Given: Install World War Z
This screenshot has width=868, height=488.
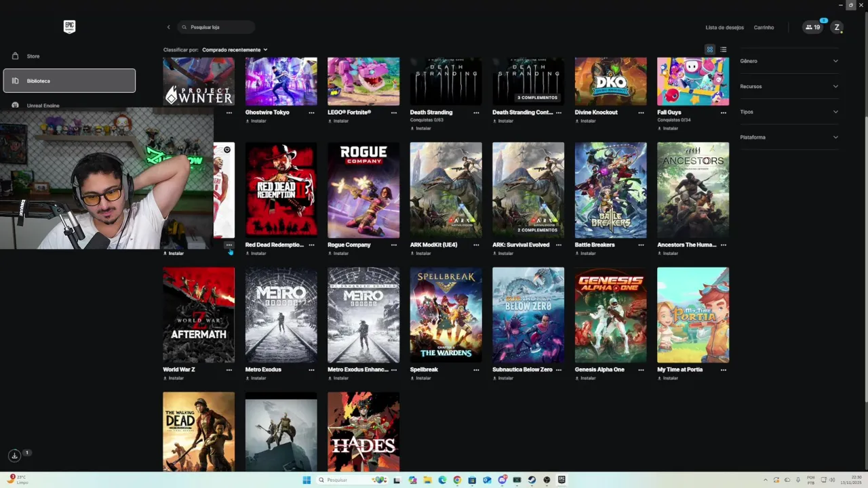Looking at the screenshot, I should 173,378.
